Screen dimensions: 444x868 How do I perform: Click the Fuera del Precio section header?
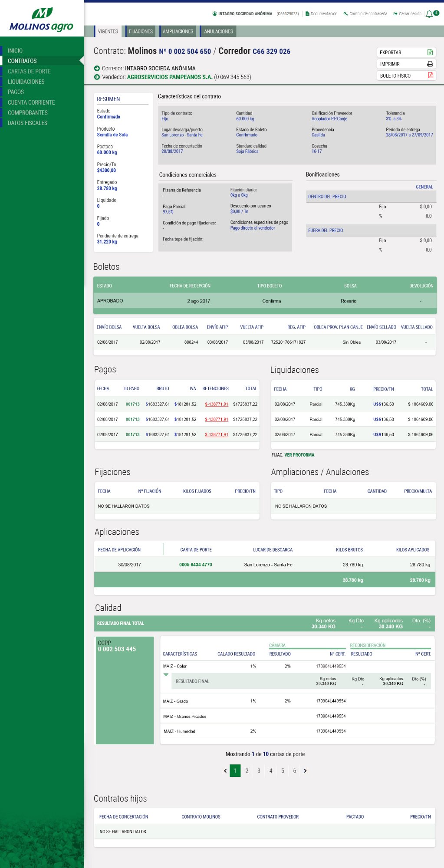coord(371,230)
